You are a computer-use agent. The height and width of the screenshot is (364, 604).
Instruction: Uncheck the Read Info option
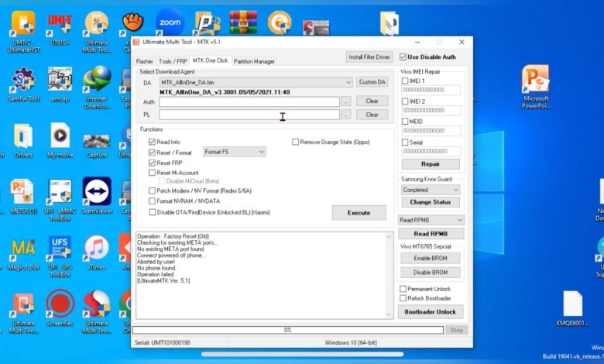(152, 142)
